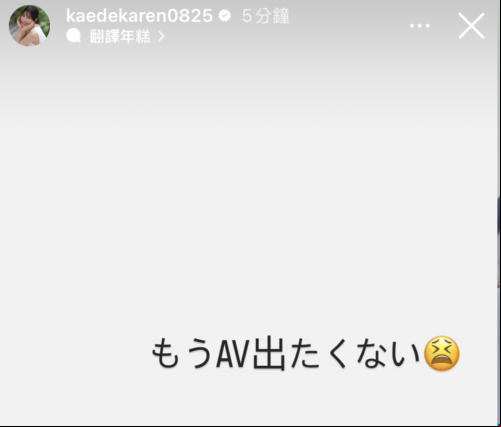The height and width of the screenshot is (427, 501).
Task: Open kaedekaren0825's profile picture
Action: [x=29, y=25]
